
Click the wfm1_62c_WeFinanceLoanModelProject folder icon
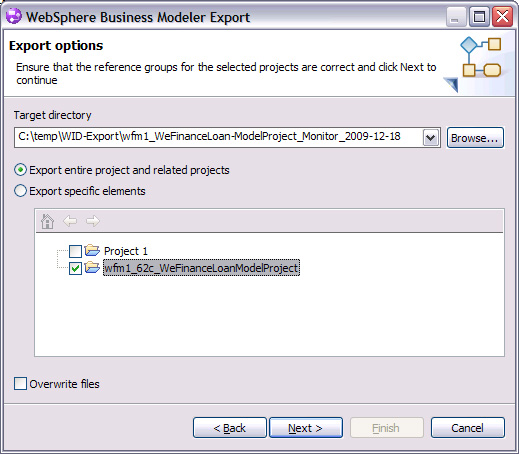pyautogui.click(x=92, y=267)
